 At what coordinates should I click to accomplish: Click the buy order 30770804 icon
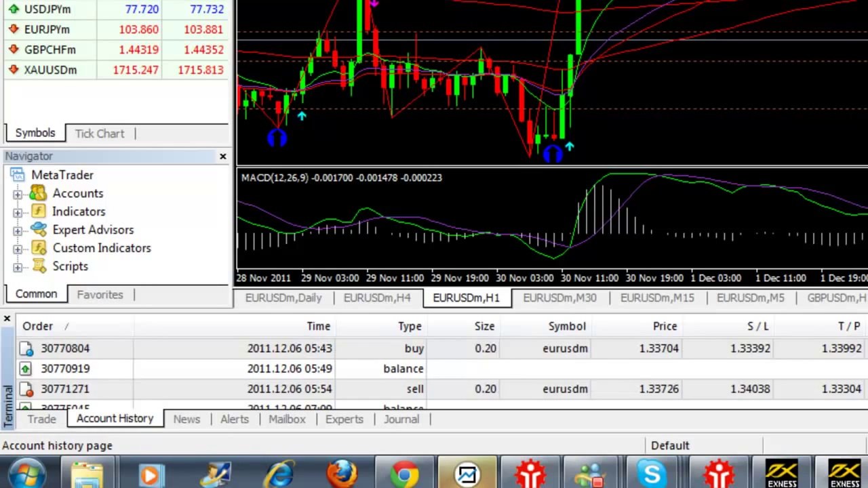(x=26, y=348)
